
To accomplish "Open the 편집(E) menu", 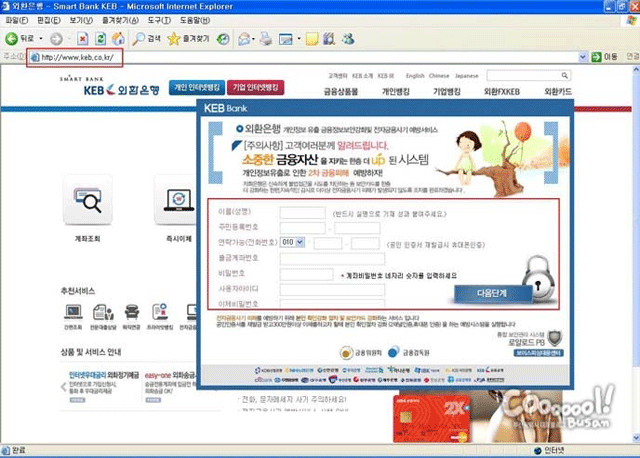I will click(x=49, y=20).
